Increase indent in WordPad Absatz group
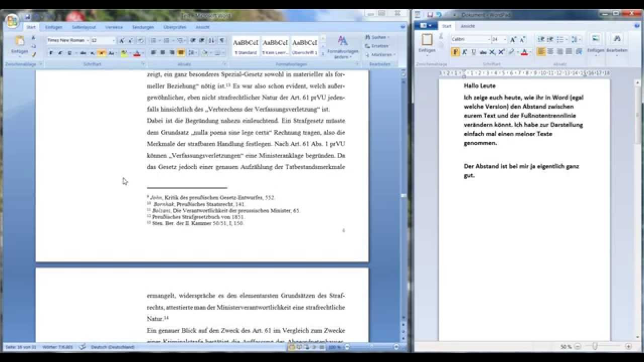Screen dimensions: 644x362 coord(550,39)
